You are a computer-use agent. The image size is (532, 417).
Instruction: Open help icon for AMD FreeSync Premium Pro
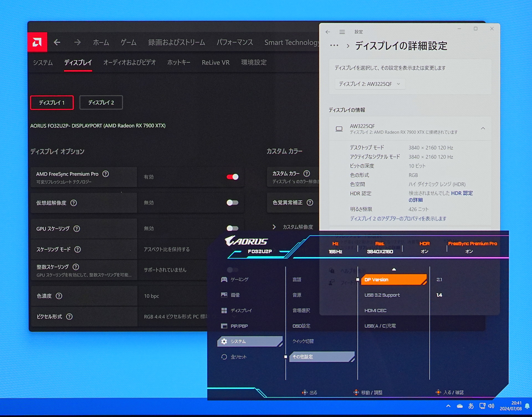point(106,174)
